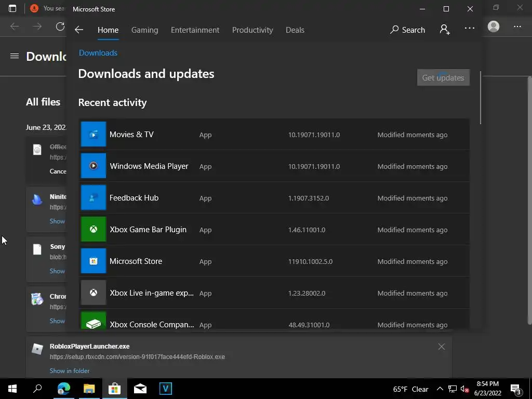Show hidden system tray icons
Screen dimensions: 532x399
440,389
